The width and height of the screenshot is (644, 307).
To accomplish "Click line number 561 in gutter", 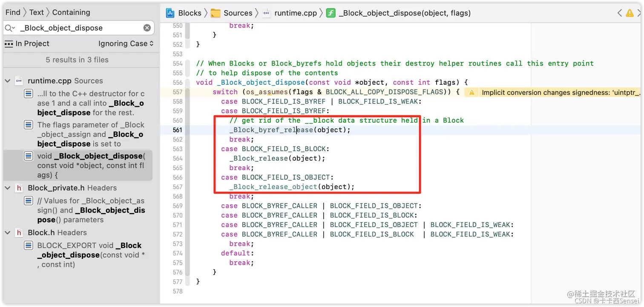I will [178, 130].
